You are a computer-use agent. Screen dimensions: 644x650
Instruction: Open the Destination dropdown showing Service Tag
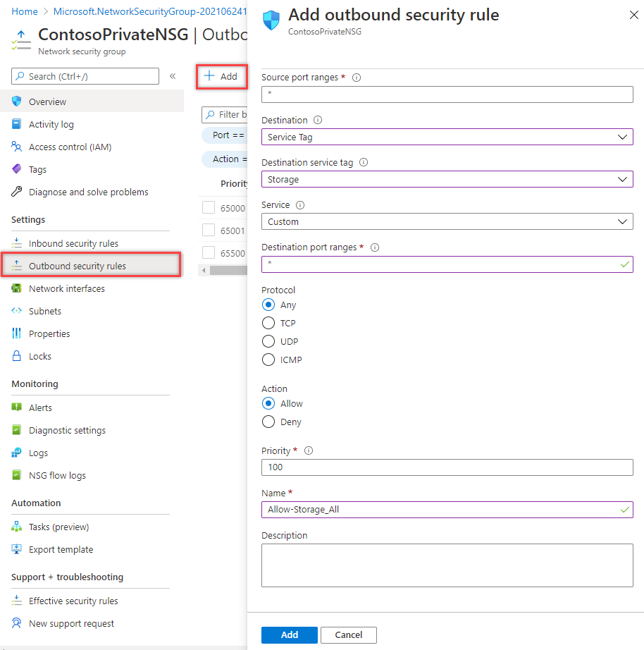click(447, 137)
